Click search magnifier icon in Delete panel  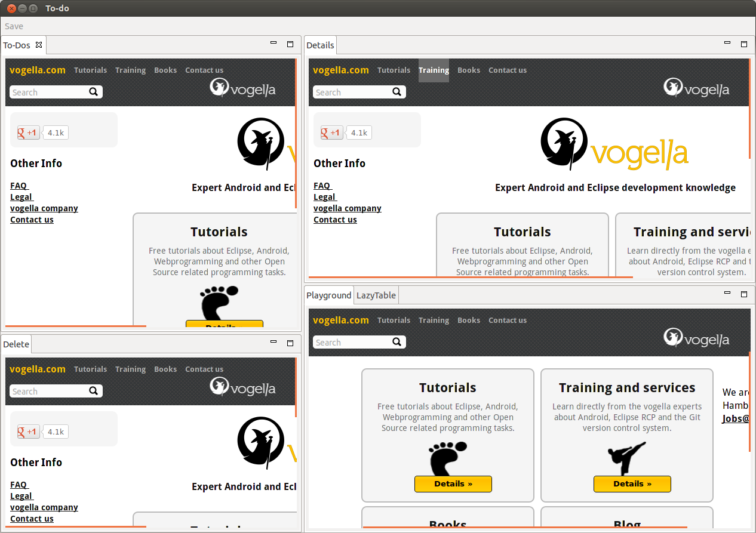coord(93,391)
